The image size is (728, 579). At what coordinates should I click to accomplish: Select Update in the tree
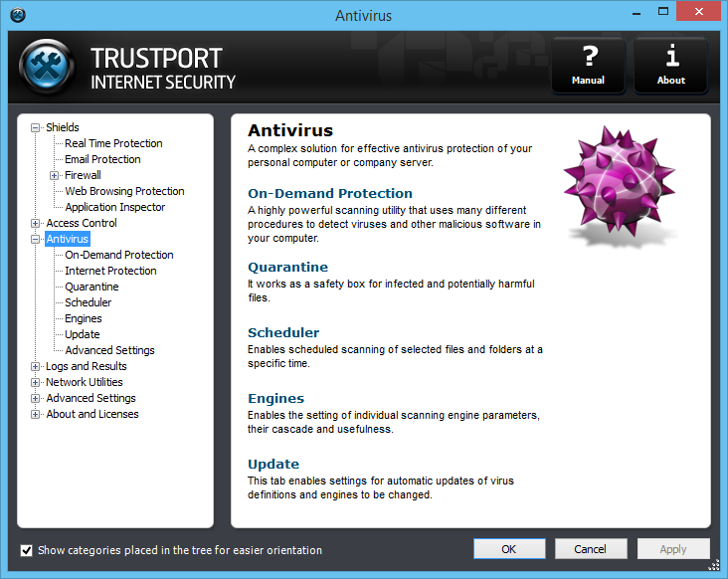(83, 334)
